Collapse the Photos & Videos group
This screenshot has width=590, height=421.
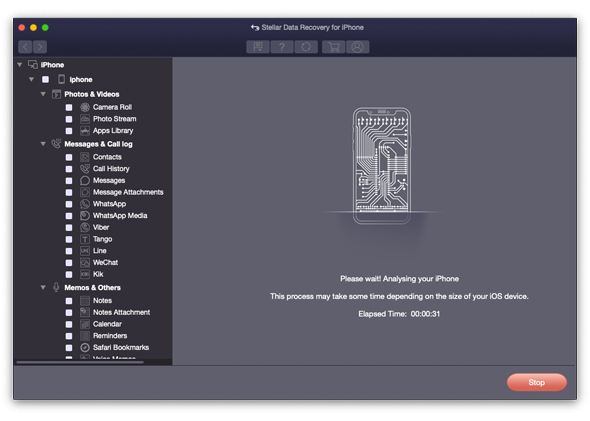pos(43,94)
